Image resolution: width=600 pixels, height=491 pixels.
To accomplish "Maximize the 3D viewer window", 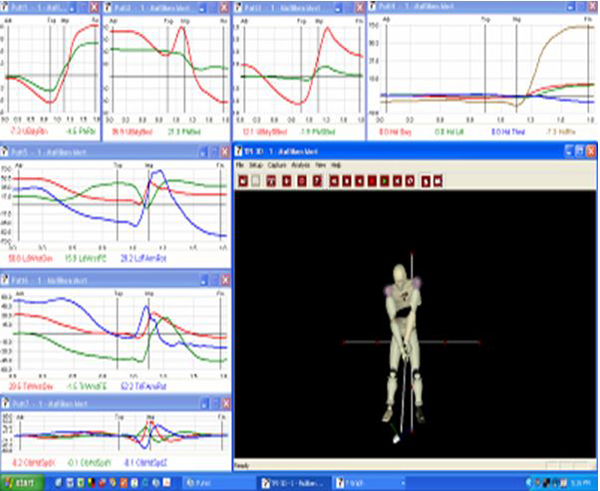I will pyautogui.click(x=580, y=151).
